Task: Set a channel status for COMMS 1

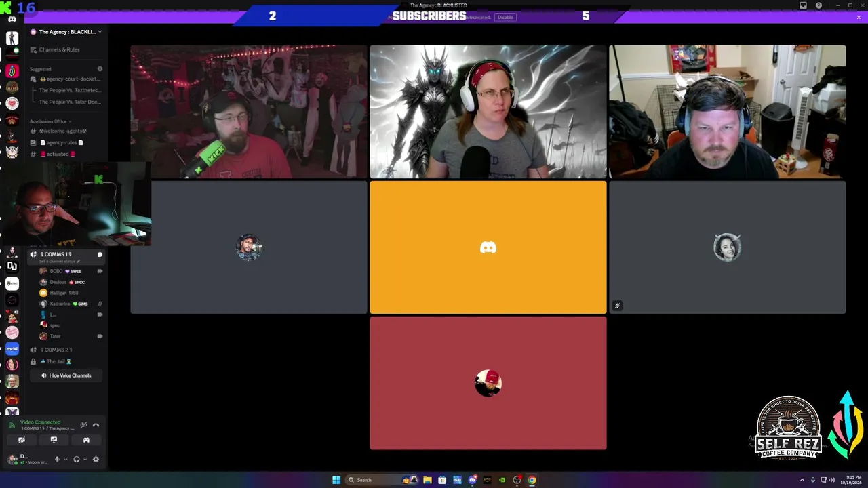Action: click(60, 262)
